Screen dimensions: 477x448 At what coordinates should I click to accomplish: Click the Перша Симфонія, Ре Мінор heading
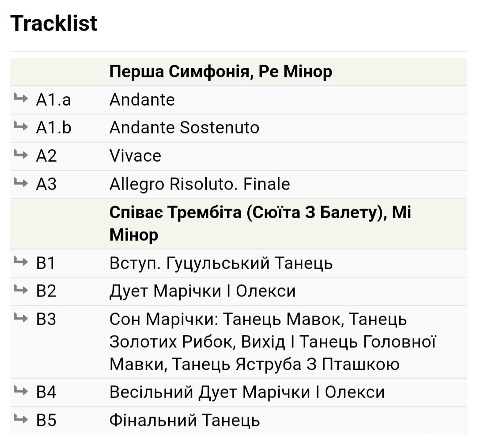(220, 72)
